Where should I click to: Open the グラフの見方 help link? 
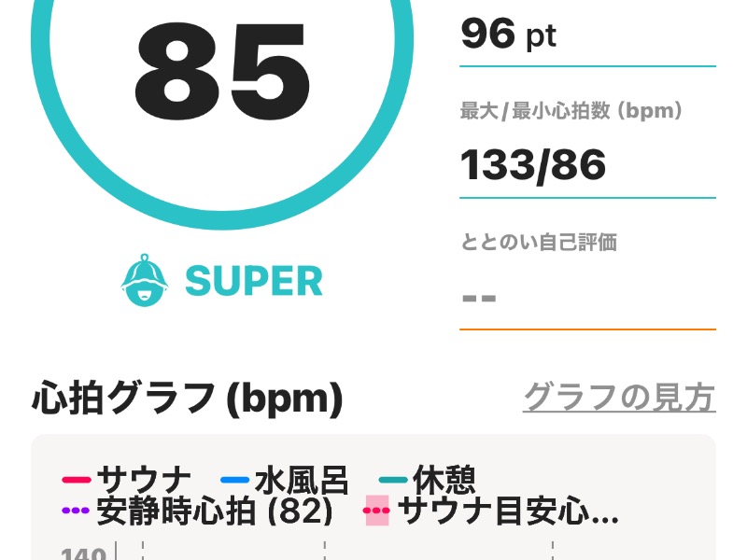pyautogui.click(x=619, y=398)
